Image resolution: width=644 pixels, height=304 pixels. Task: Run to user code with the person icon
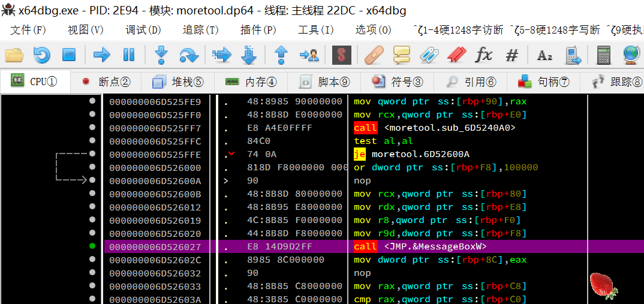tap(309, 55)
